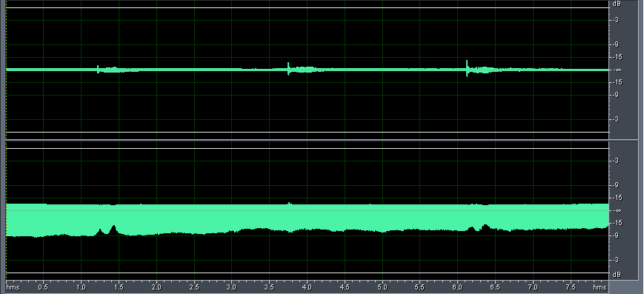Click the double bump in lower channel near 1.5

tap(107, 230)
